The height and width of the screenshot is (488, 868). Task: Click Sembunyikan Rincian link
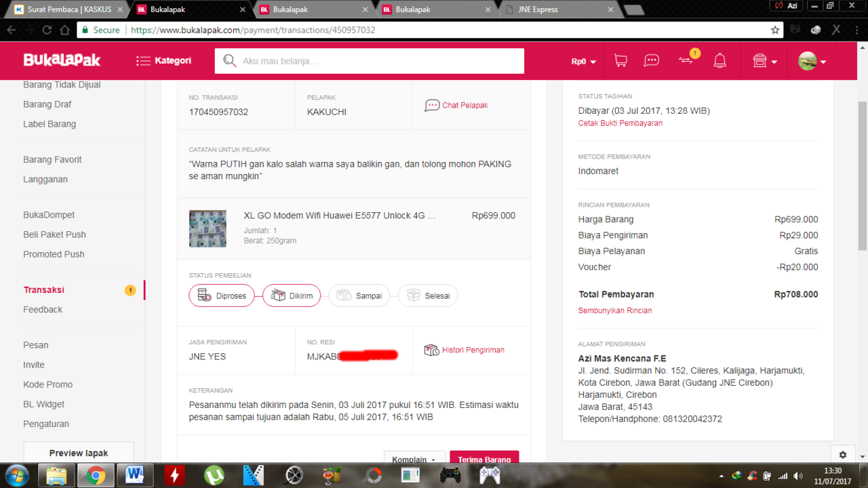coord(615,310)
